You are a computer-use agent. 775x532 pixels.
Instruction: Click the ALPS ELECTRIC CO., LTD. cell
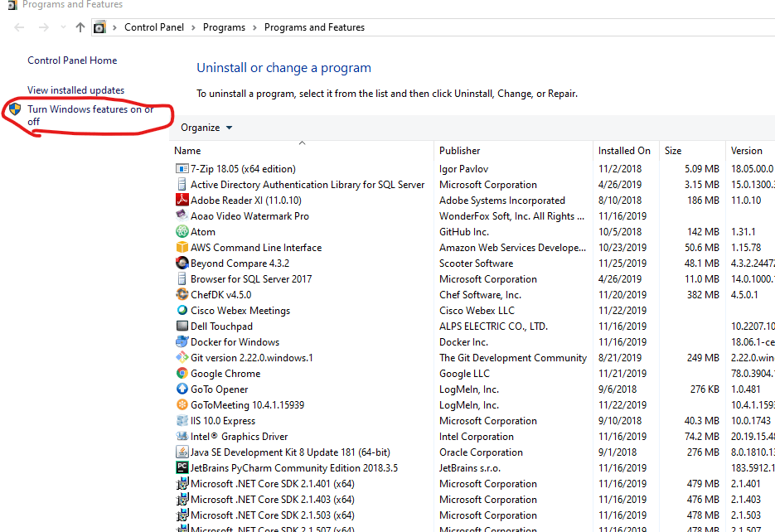click(493, 326)
